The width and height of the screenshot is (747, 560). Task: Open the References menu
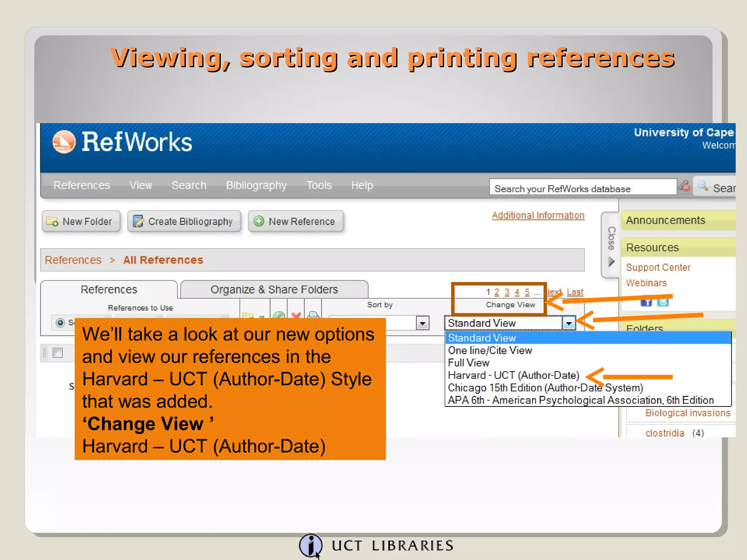coord(82,185)
